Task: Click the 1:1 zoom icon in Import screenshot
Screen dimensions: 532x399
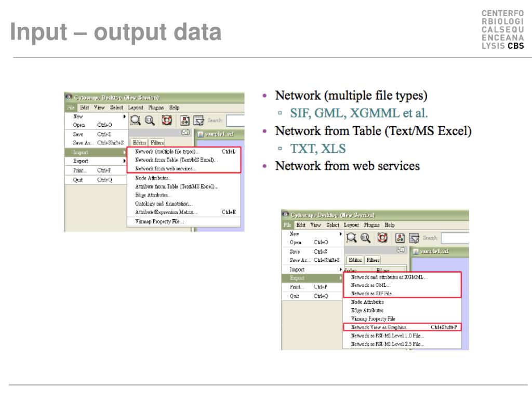Action: pyautogui.click(x=150, y=120)
